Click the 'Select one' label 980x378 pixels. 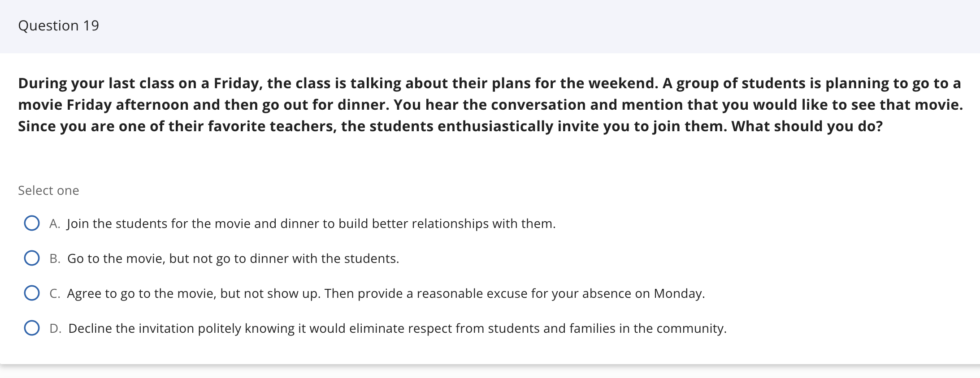48,190
